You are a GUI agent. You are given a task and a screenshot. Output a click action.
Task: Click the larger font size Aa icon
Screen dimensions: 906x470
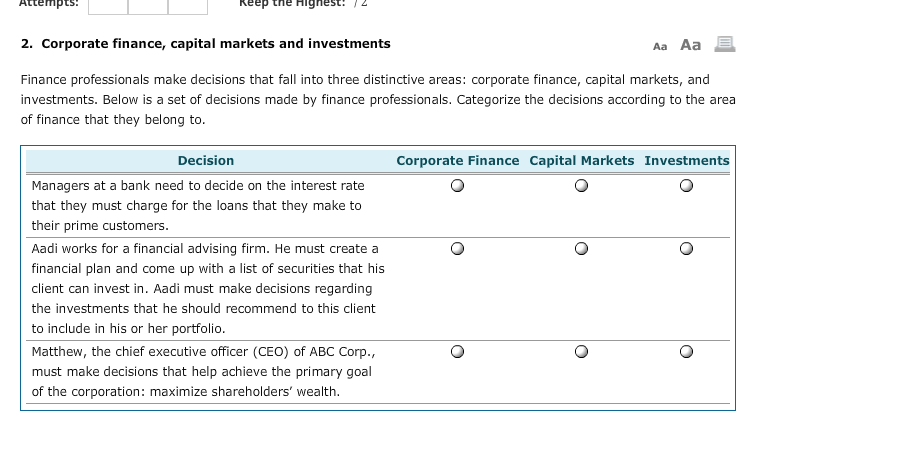click(x=690, y=45)
